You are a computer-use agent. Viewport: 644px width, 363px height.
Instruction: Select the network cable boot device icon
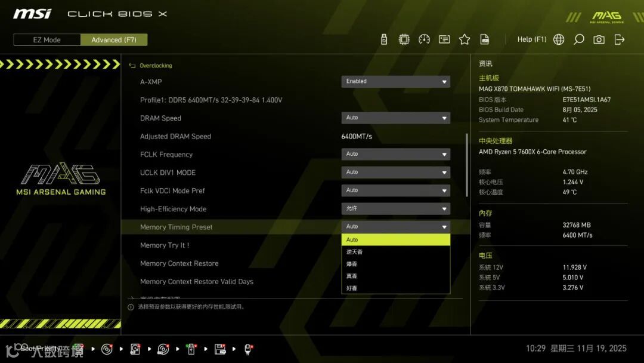[248, 349]
